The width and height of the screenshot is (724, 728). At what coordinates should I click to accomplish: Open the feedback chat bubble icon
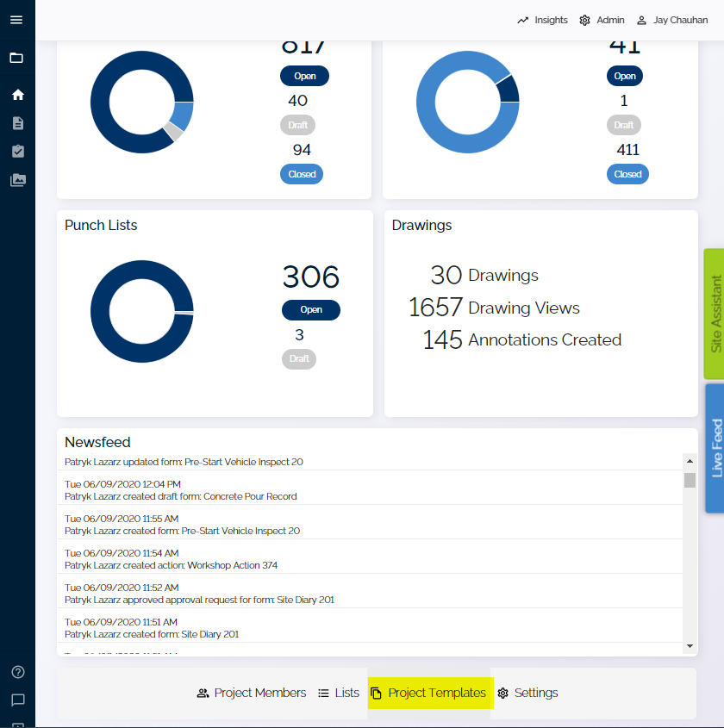point(17,700)
